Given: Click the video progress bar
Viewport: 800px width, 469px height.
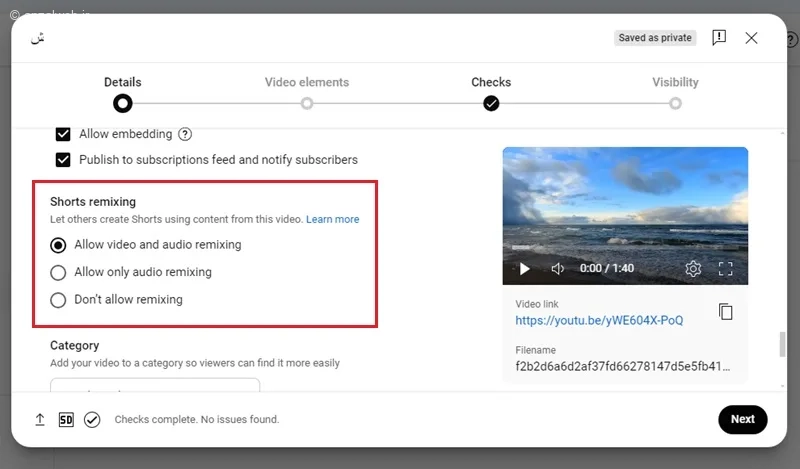Looking at the screenshot, I should (625, 248).
